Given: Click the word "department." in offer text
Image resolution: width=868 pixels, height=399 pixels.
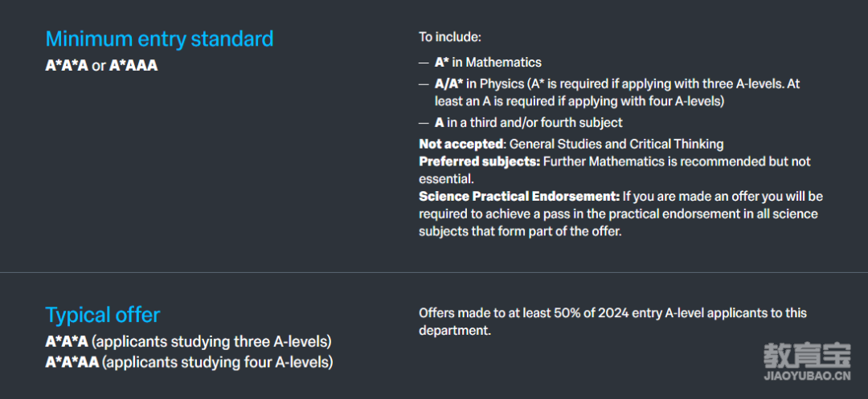Looking at the screenshot, I should coord(455,331).
